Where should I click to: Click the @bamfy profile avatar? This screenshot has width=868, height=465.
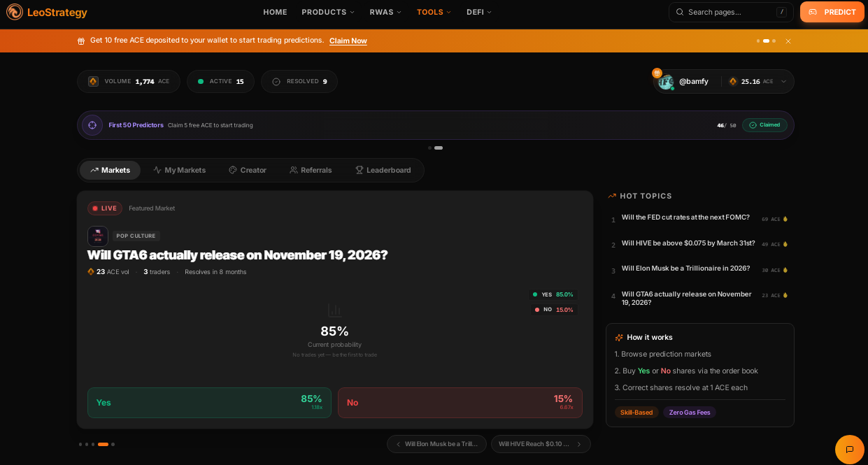coord(665,82)
